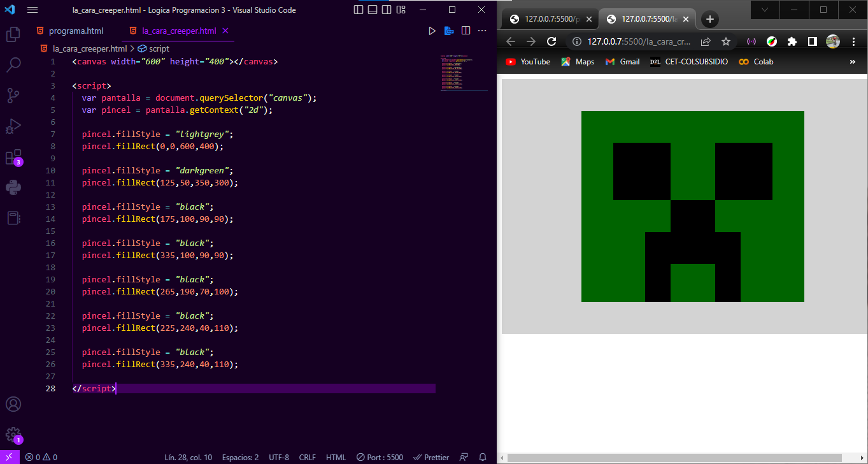Click the feedback icon in status bar
The image size is (868, 464).
(464, 457)
